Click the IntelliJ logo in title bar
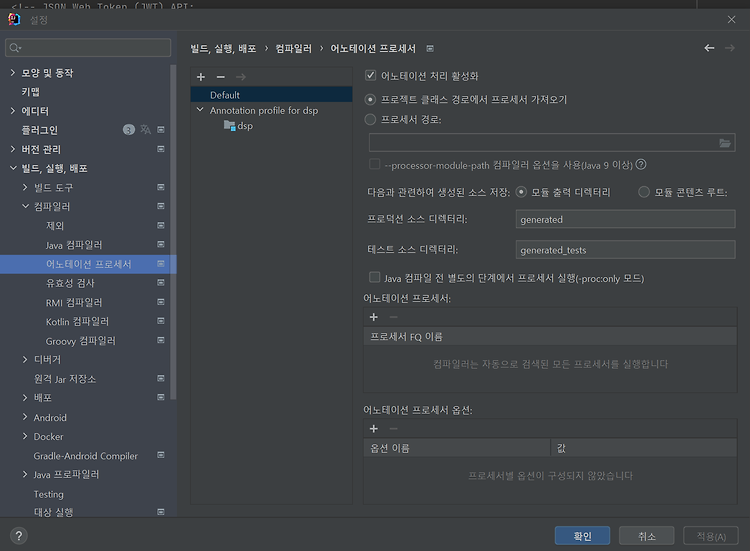Image resolution: width=750 pixels, height=551 pixels. (x=14, y=19)
